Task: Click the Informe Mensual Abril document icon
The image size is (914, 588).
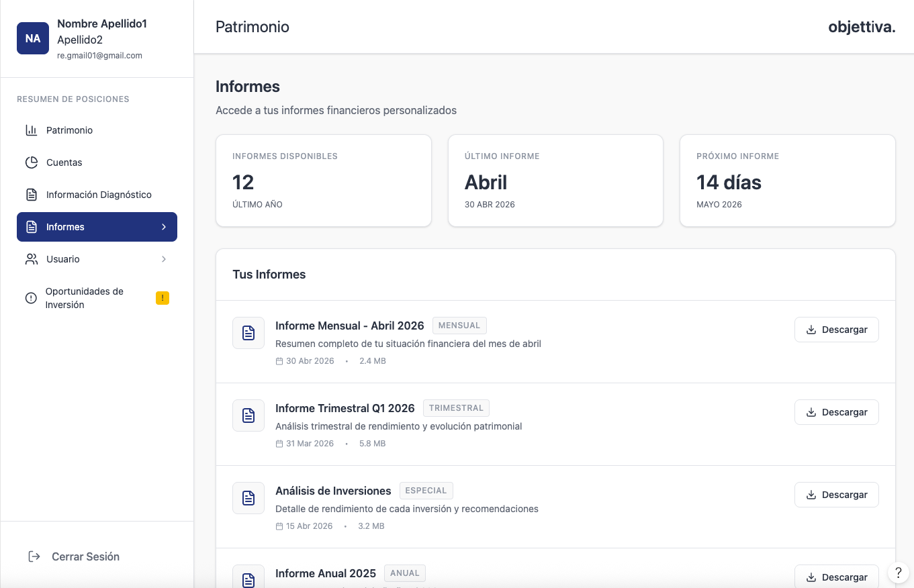Action: tap(248, 333)
